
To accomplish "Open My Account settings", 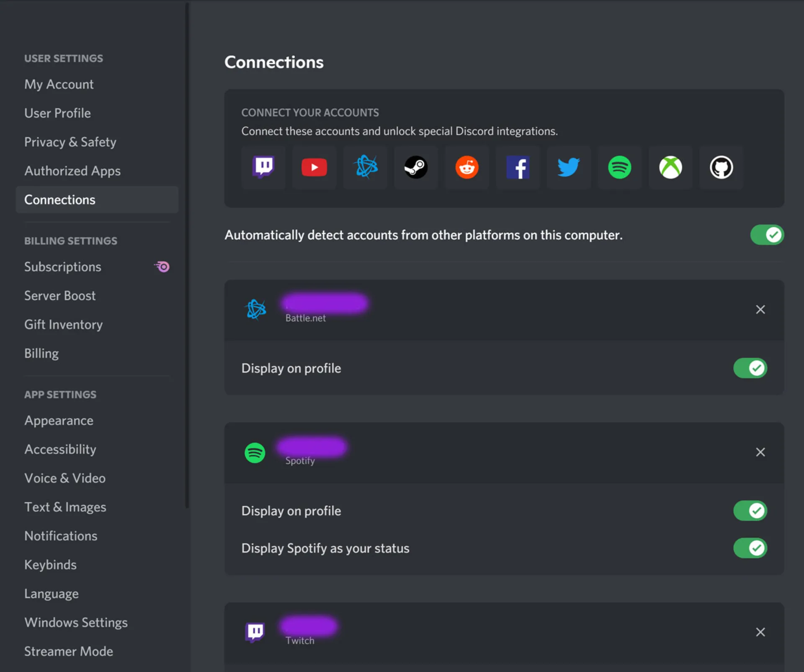I will coord(59,84).
